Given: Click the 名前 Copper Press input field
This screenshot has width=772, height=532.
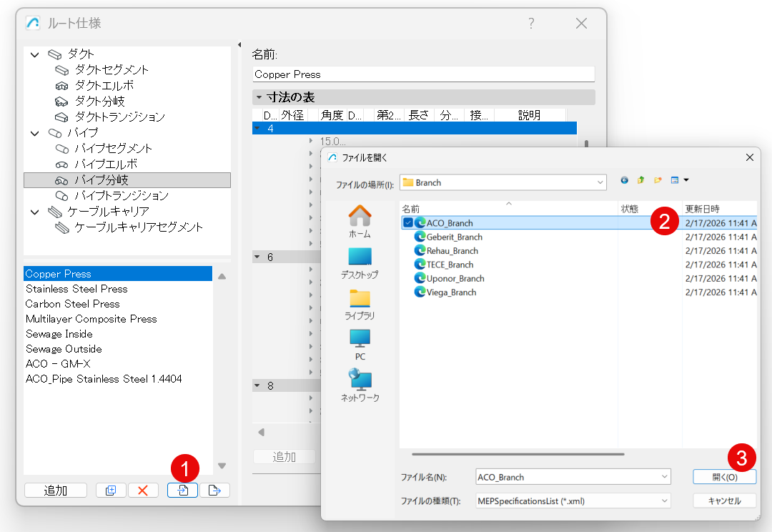Looking at the screenshot, I should pos(423,74).
